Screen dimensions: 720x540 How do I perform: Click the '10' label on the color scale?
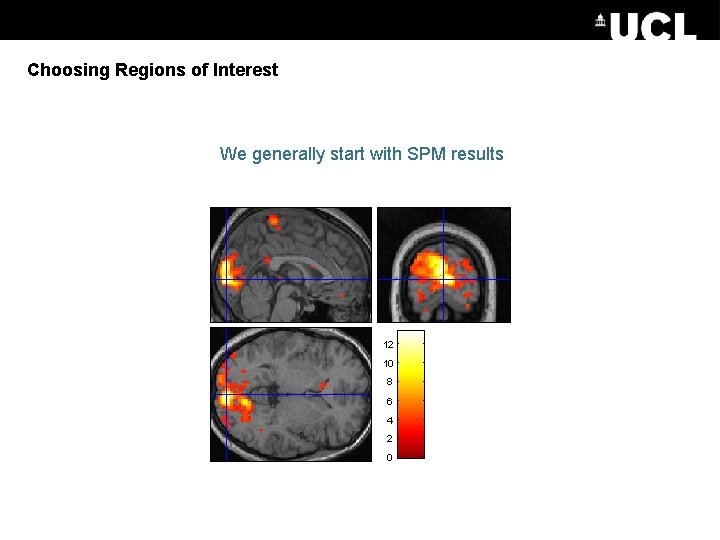point(388,364)
